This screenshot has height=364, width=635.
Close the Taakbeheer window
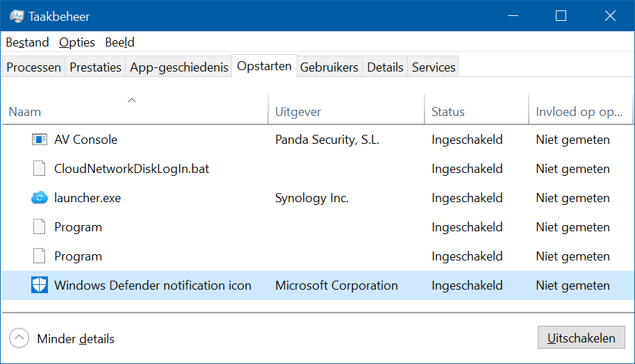(610, 16)
